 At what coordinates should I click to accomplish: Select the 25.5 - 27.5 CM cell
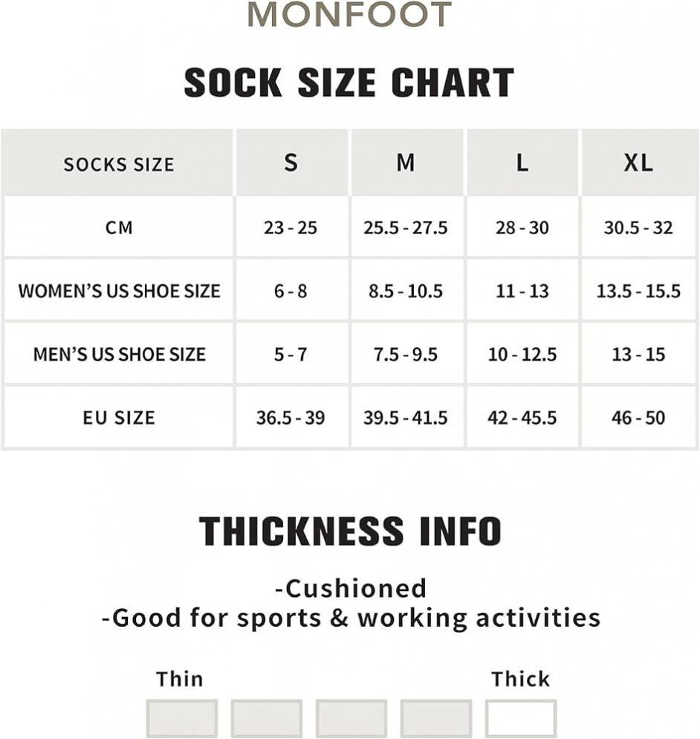pyautogui.click(x=406, y=227)
